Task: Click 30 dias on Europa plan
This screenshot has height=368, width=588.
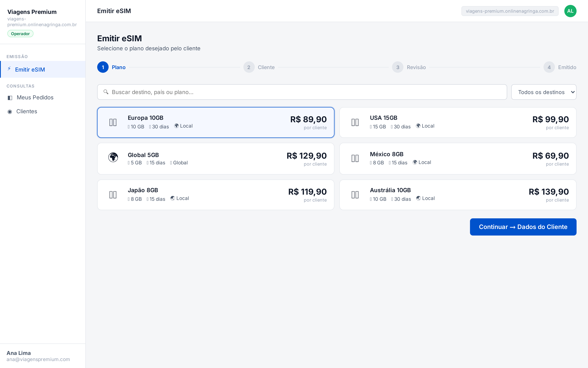Action: pos(159,127)
